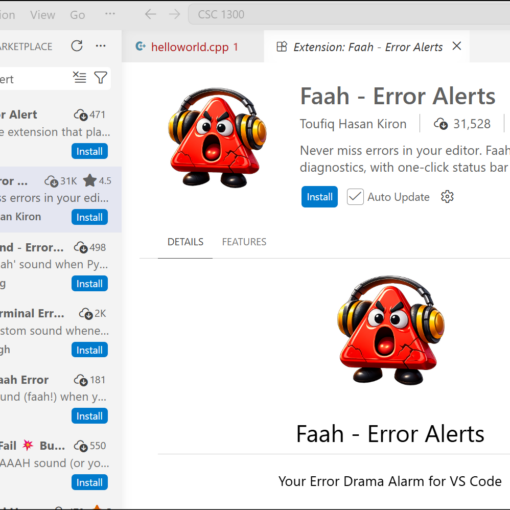Screen dimensions: 510x510
Task: Install the aah Error extension with 181 downloads
Action: click(89, 416)
